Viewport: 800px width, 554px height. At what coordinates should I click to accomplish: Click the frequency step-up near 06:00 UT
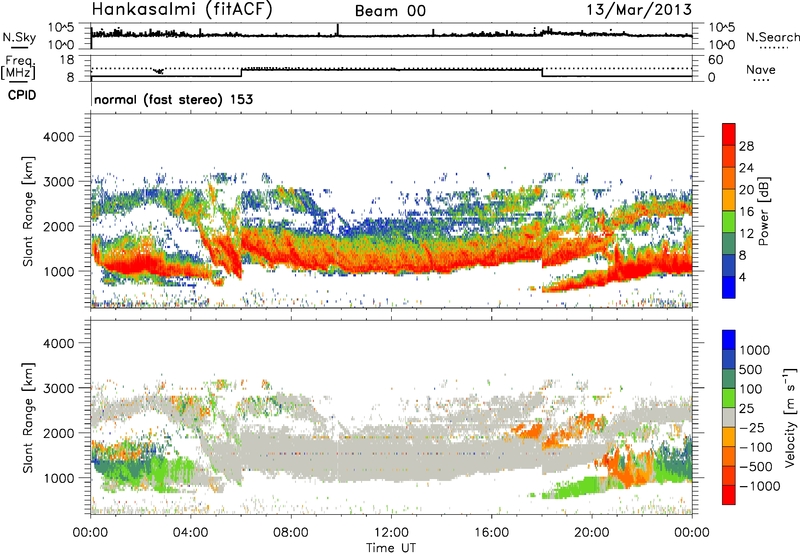241,73
